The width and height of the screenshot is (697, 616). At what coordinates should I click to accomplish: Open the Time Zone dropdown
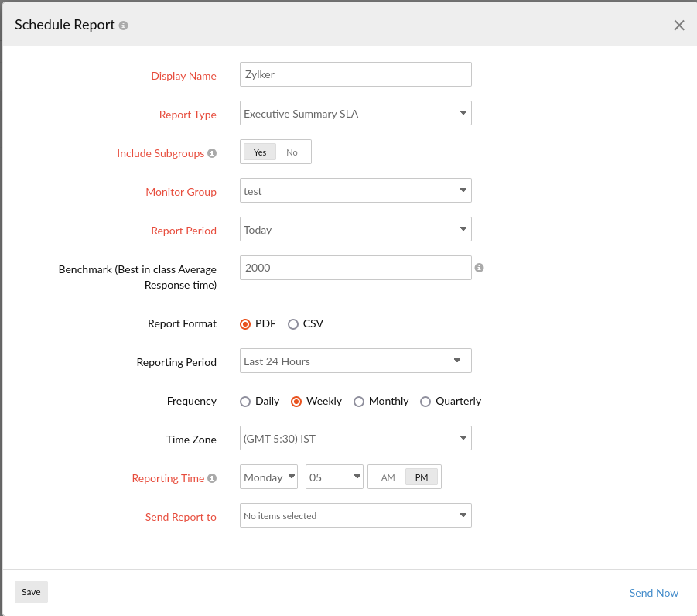pos(355,438)
